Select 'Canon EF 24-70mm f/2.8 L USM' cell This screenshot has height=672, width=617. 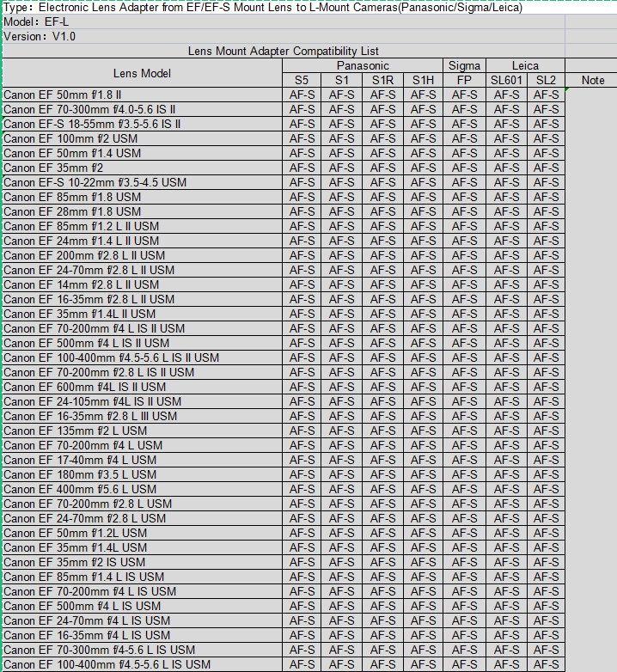[x=143, y=518]
